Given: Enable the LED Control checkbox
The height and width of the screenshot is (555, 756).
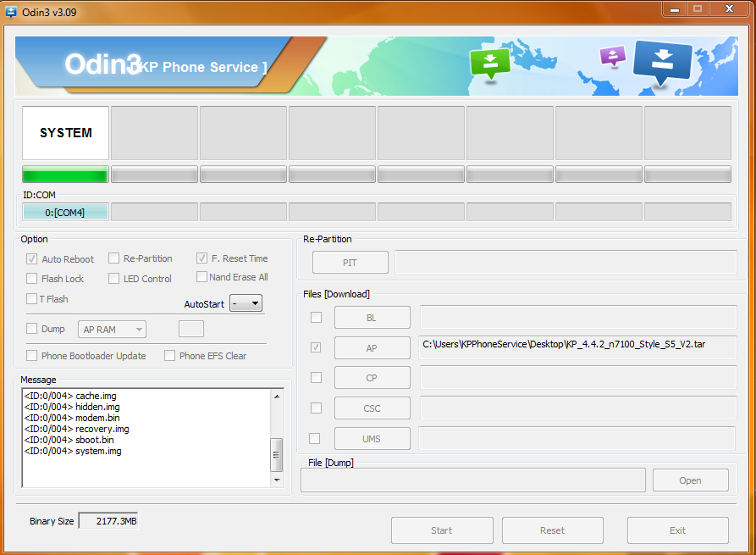Looking at the screenshot, I should pos(113,279).
